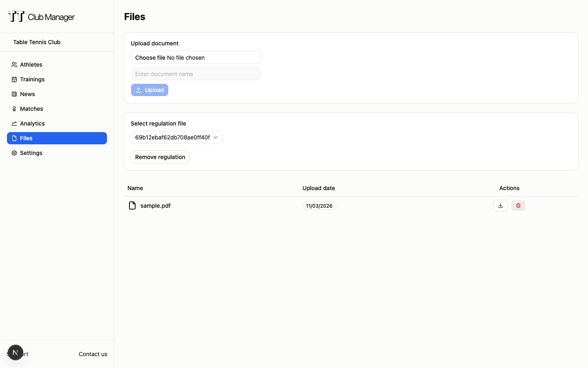
Task: Open Analytics via its chart icon
Action: (x=13, y=123)
